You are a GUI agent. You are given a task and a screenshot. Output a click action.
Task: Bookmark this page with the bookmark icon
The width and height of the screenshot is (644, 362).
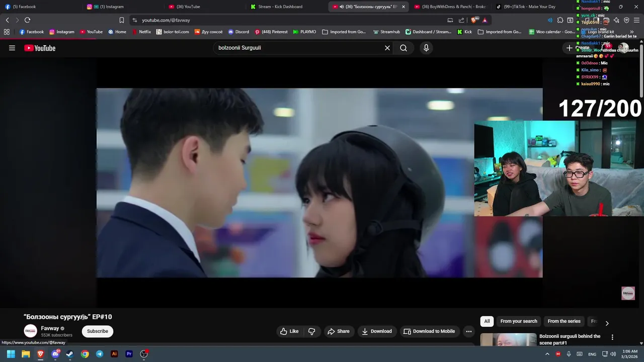click(122, 20)
